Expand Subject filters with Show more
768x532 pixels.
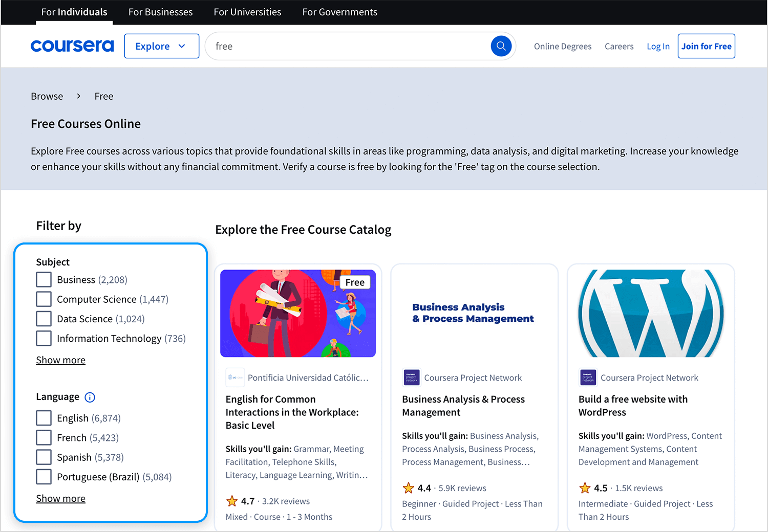(61, 360)
